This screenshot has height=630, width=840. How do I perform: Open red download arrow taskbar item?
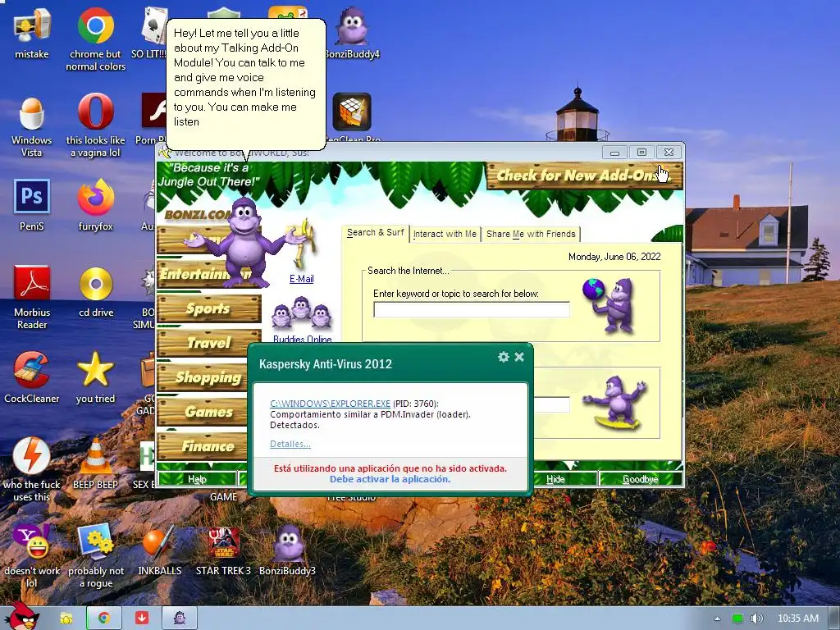[x=141, y=619]
